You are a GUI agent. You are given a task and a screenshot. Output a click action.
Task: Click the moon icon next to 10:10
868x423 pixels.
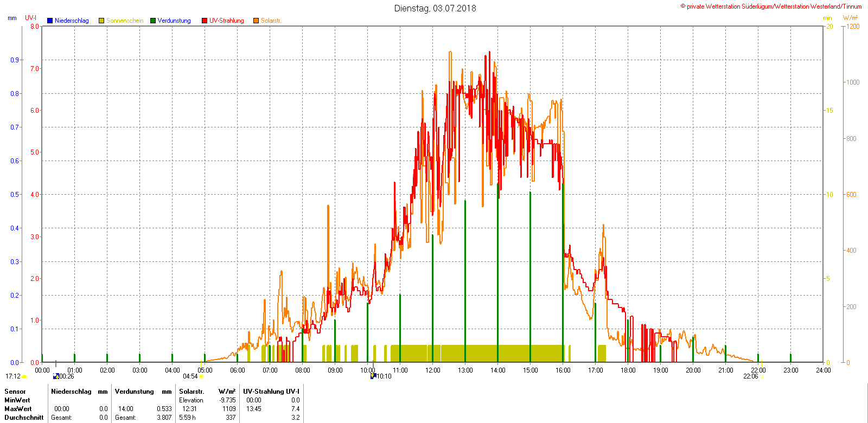pyautogui.click(x=373, y=376)
